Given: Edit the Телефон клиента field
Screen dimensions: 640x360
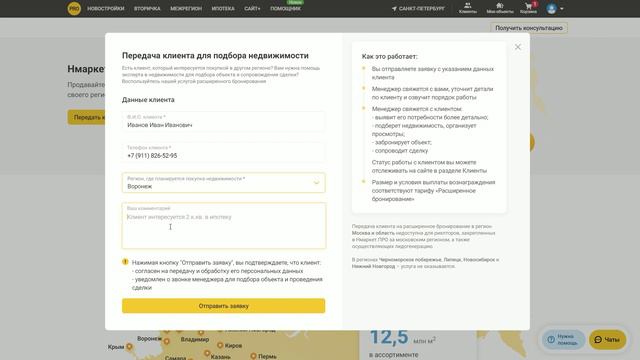Looking at the screenshot, I should point(223,152).
